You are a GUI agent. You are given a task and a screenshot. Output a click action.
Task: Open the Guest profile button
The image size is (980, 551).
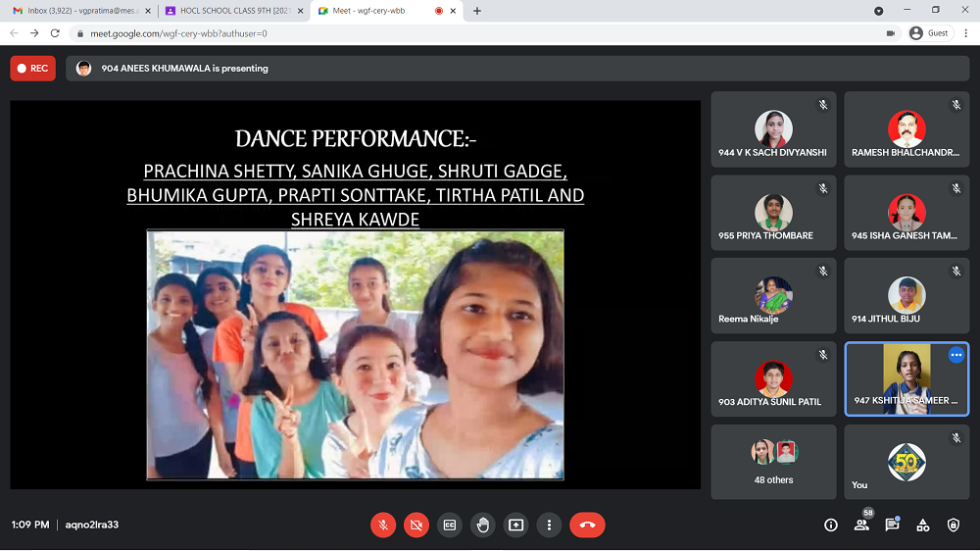tap(929, 33)
